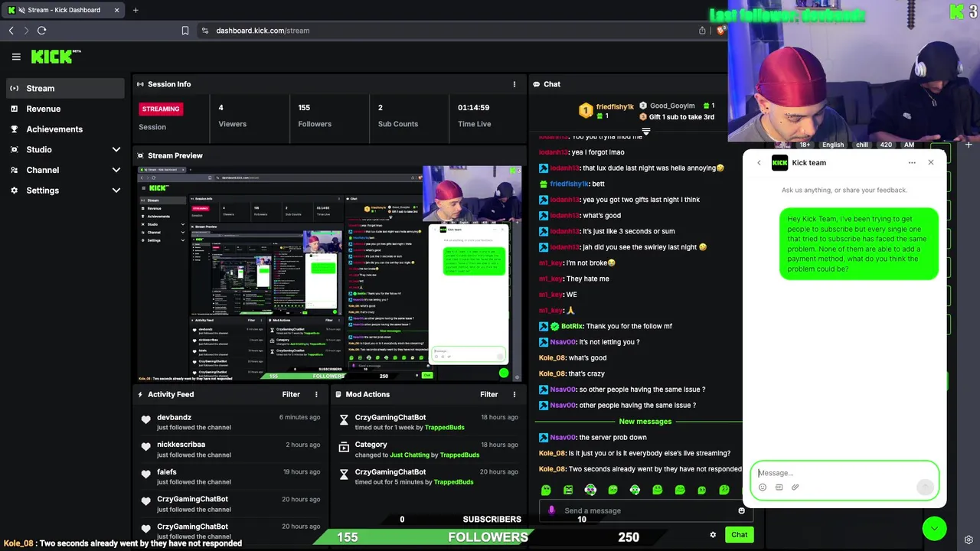Reload the page with the refresh icon
This screenshot has width=980, height=551.
(41, 31)
